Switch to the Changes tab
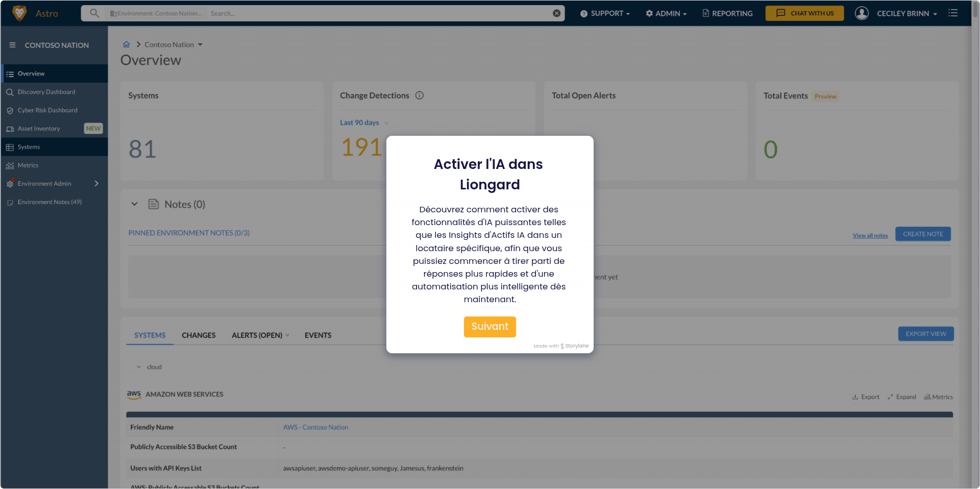 (x=199, y=335)
